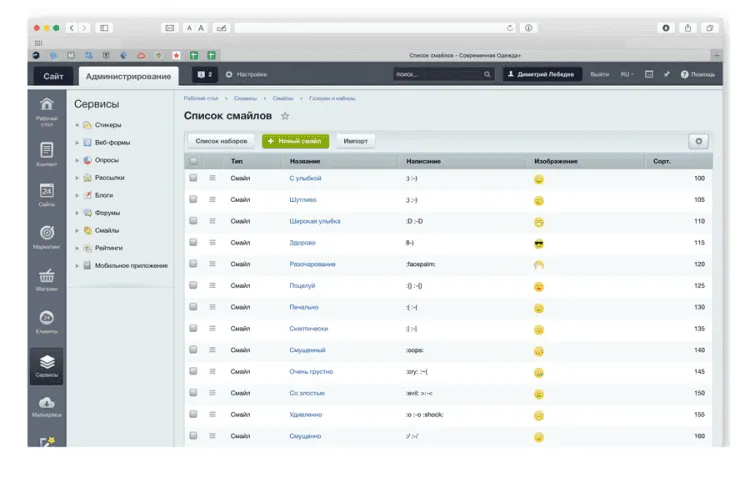Open notifications counter showing 2

click(205, 75)
